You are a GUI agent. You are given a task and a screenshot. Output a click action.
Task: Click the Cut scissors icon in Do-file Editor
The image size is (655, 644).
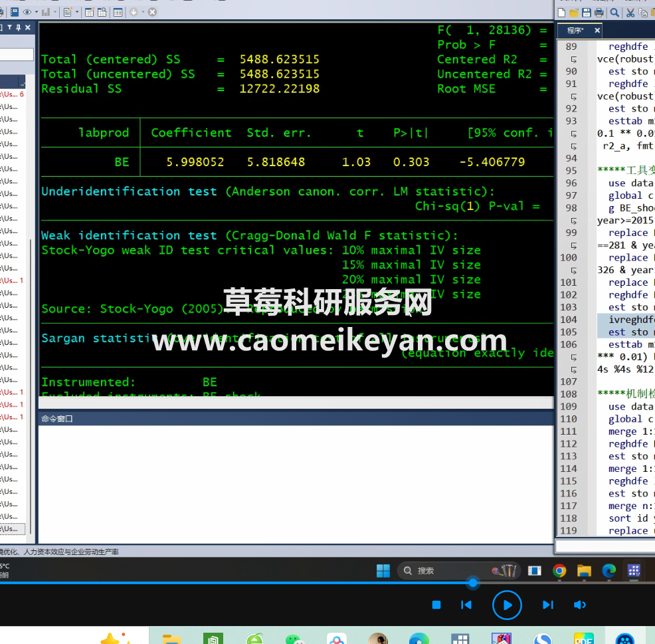tap(630, 13)
